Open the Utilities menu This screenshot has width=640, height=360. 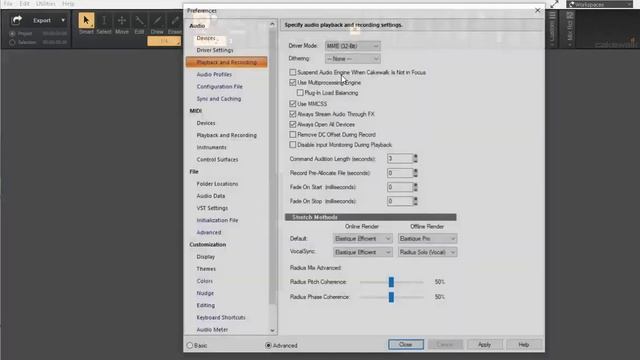coord(46,4)
